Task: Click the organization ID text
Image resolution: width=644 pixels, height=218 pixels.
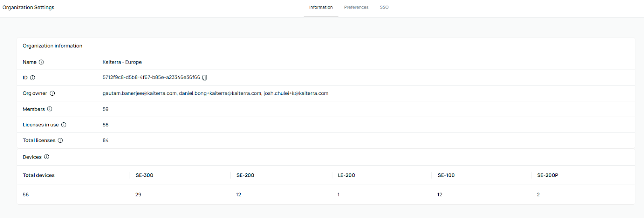Action: click(151, 77)
